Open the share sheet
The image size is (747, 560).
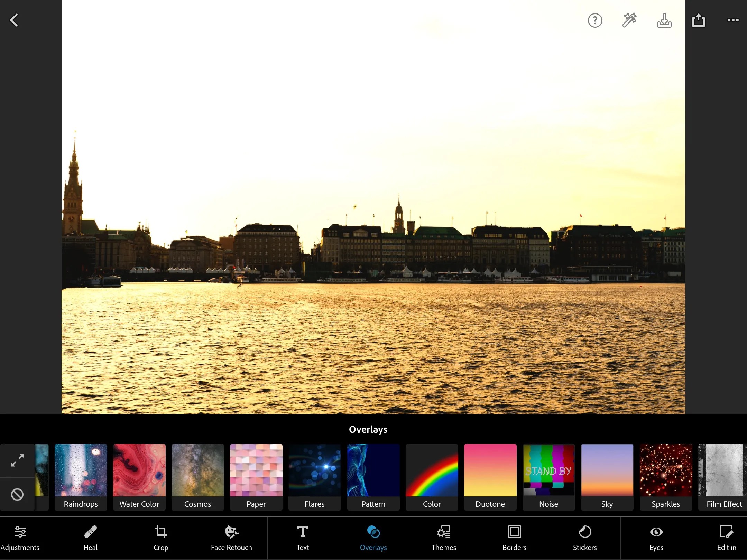coord(699,20)
